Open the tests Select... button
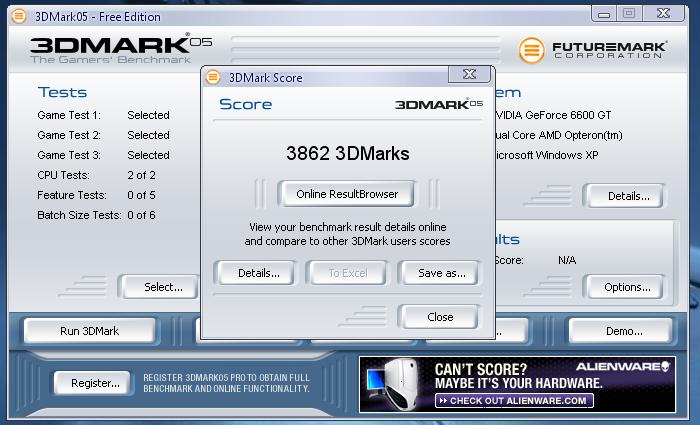This screenshot has width=700, height=425. (161, 287)
